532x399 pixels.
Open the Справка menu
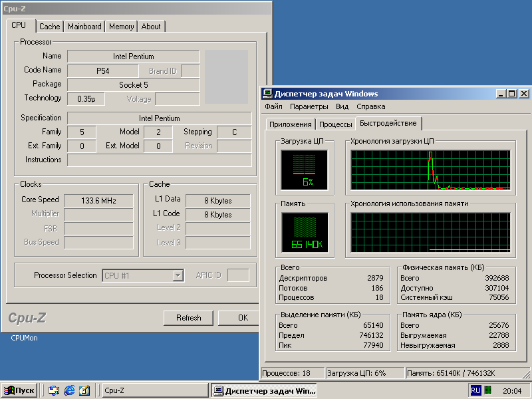click(x=370, y=106)
